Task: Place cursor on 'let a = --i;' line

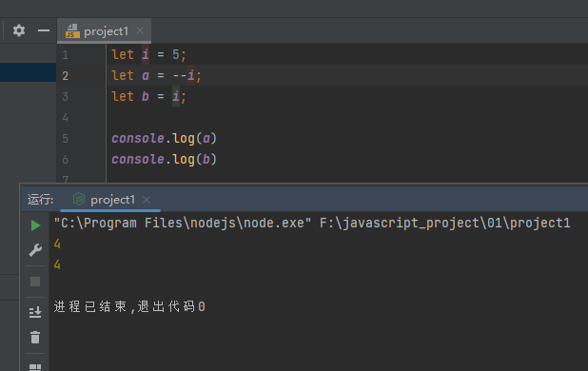Action: (156, 76)
